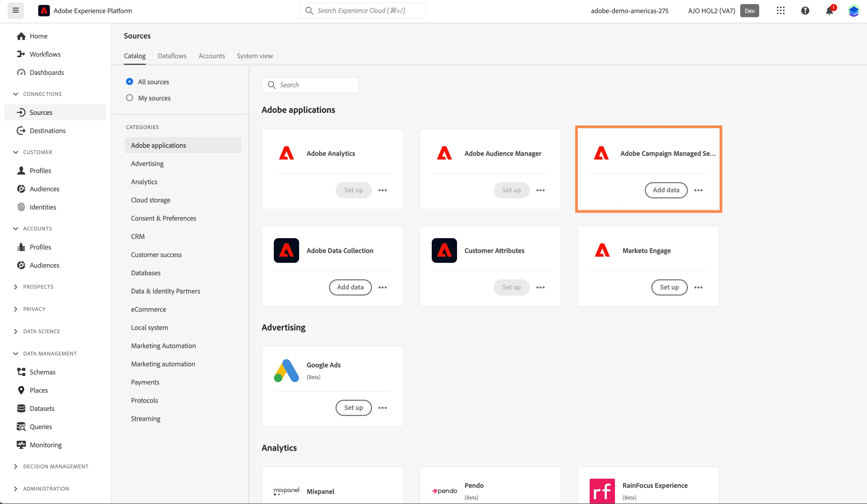Viewport: 867px width, 504px height.
Task: Select the All sources radio button
Action: (x=129, y=81)
